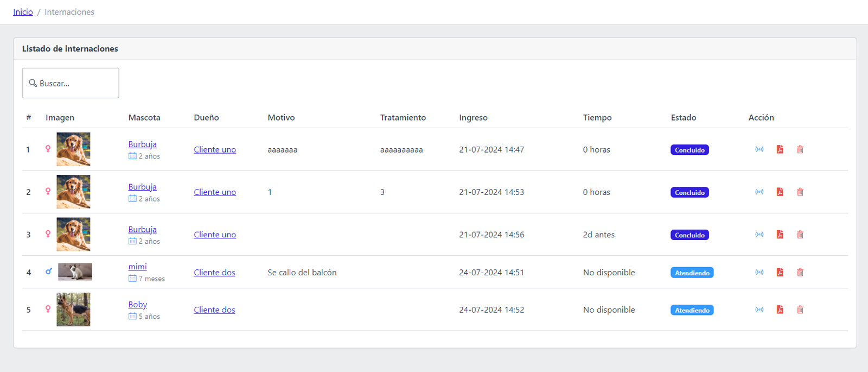Viewport: 868px width, 372px height.
Task: Open the PDF report for row 1
Action: click(x=780, y=149)
